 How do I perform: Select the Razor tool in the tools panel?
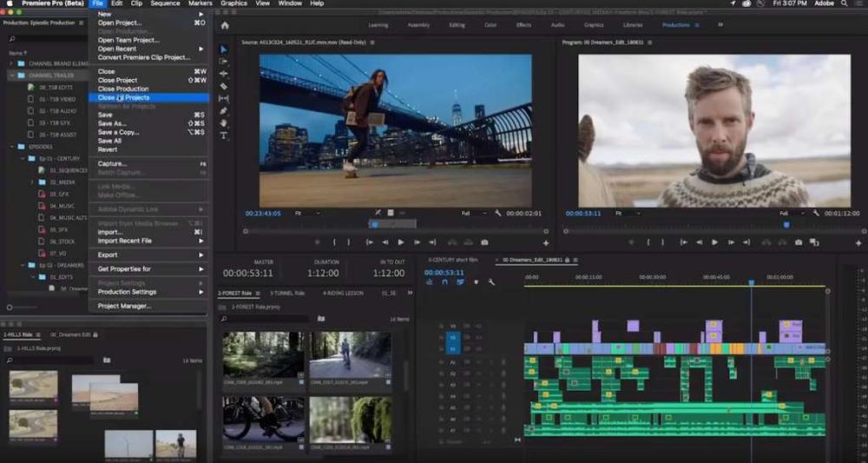tap(224, 86)
